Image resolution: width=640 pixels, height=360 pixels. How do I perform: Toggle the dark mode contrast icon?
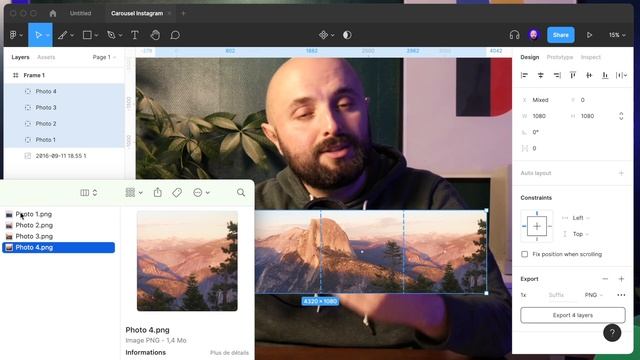[x=347, y=35]
